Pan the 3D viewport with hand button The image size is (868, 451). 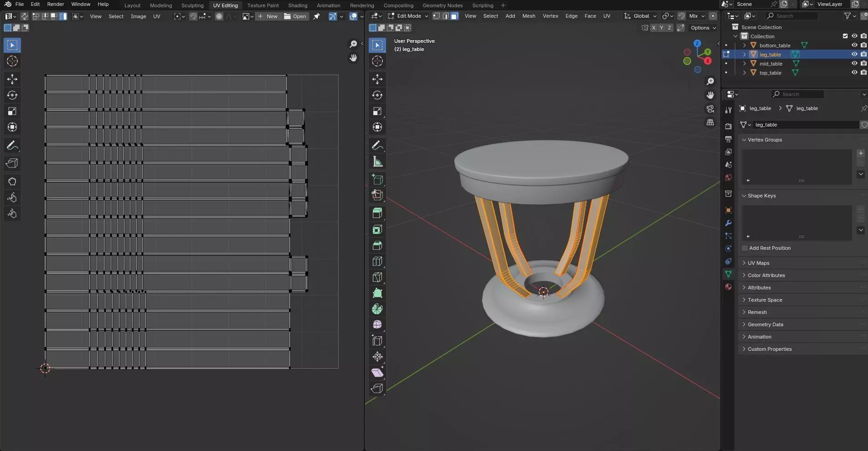pos(710,95)
